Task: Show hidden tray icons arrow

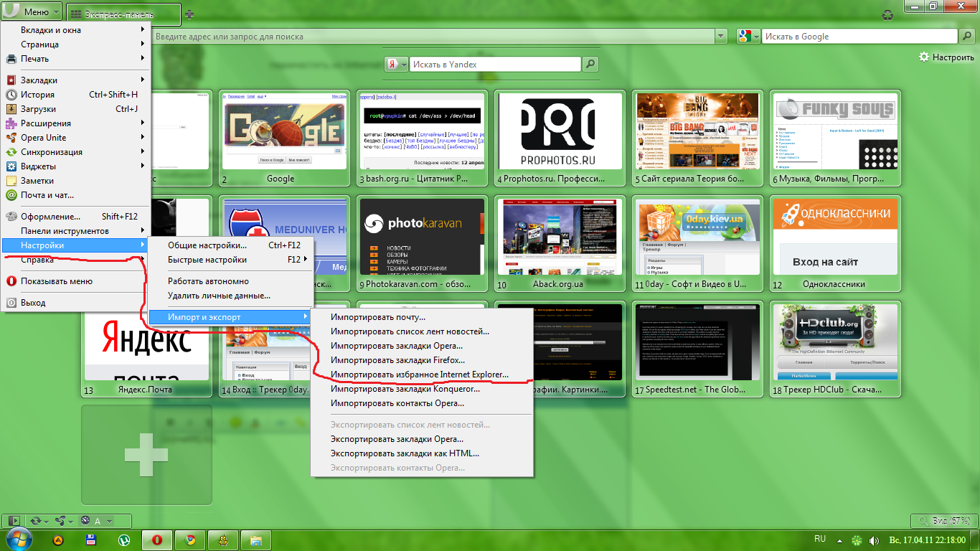Action: pos(838,540)
